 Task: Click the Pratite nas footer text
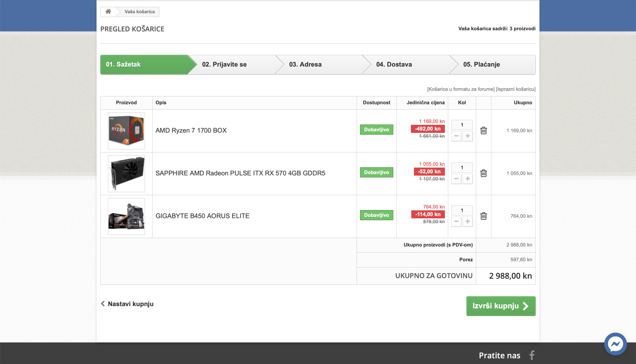point(500,356)
